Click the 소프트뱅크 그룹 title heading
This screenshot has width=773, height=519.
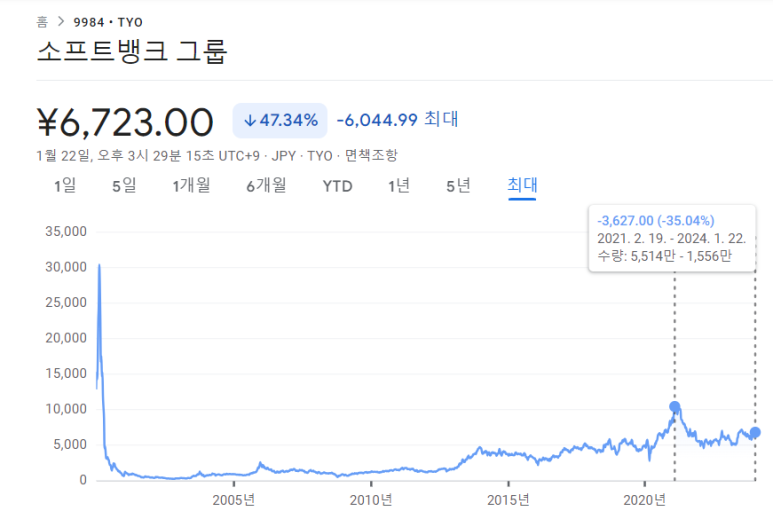132,51
